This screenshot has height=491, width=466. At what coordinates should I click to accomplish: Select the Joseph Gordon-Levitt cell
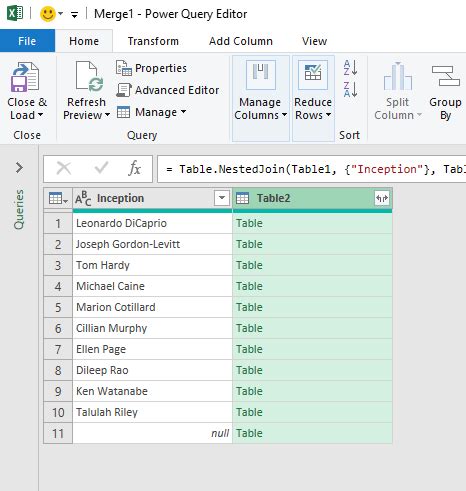152,244
